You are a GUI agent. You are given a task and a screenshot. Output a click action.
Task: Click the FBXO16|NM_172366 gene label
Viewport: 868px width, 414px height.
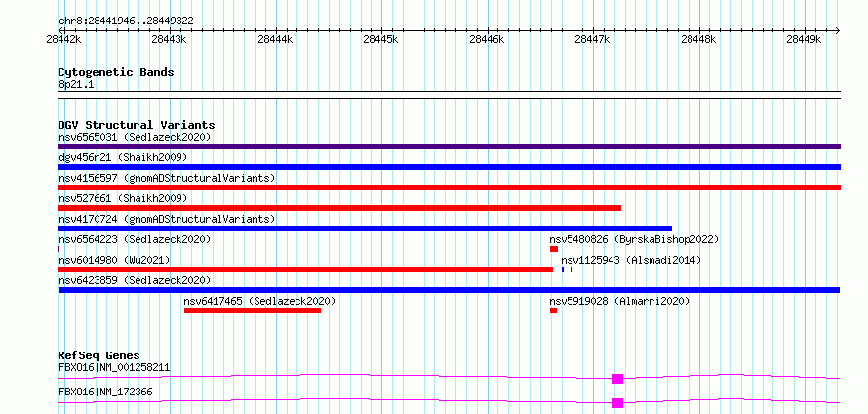tap(105, 392)
